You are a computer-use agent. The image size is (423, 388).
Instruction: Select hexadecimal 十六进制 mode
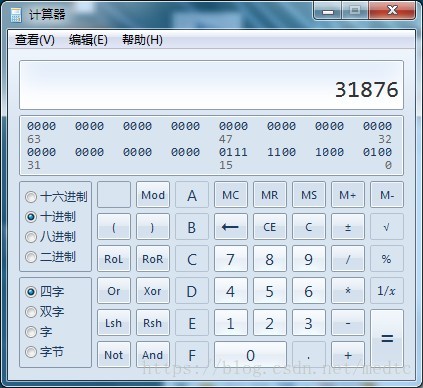pos(56,197)
